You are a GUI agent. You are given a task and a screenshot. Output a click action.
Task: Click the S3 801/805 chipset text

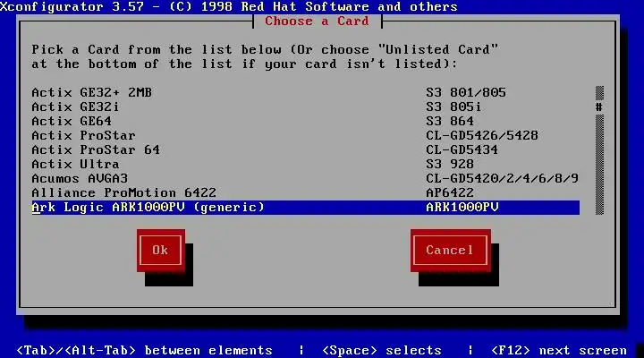tap(466, 92)
